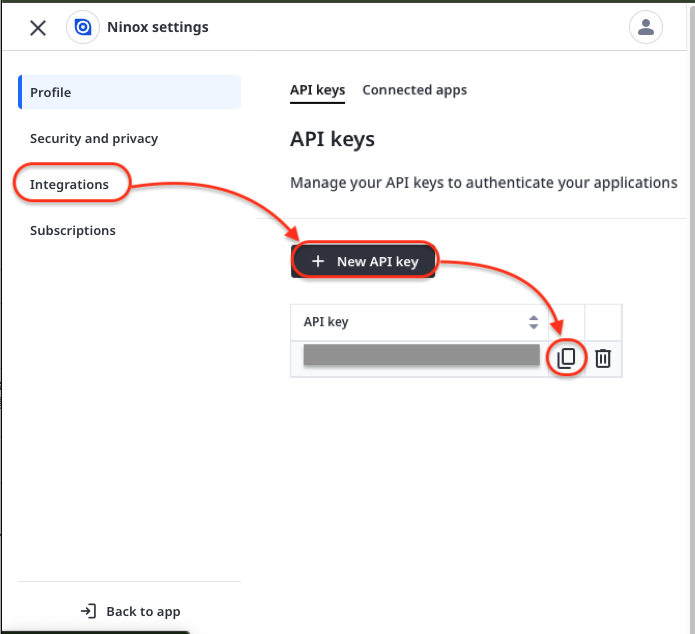This screenshot has width=695, height=634.
Task: Delete the API key with the trash icon
Action: pos(603,358)
